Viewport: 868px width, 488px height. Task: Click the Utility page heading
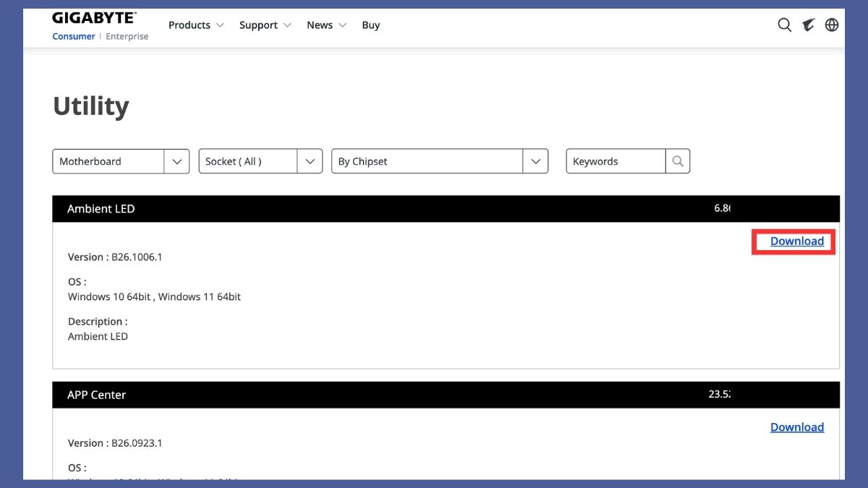click(x=91, y=107)
